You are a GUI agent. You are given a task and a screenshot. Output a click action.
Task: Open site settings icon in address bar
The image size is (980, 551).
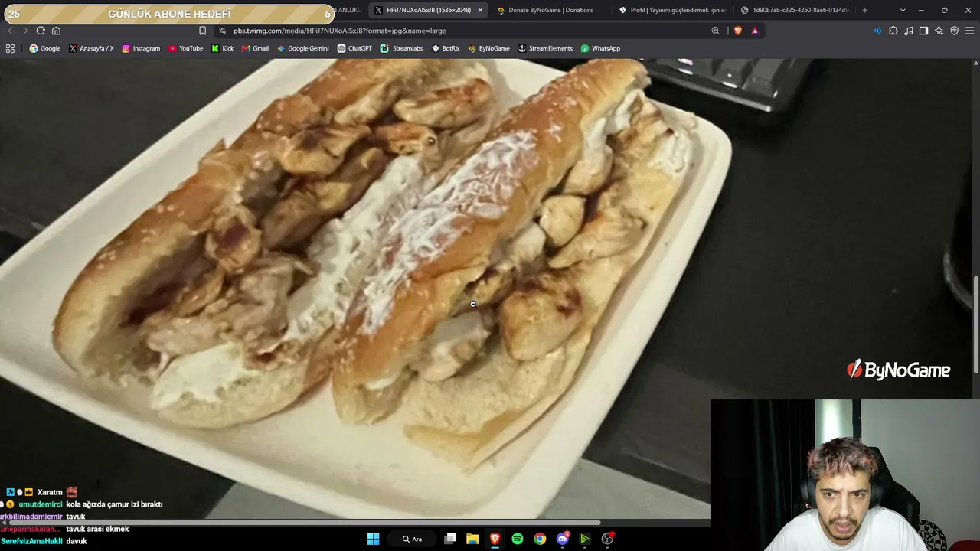coord(222,31)
